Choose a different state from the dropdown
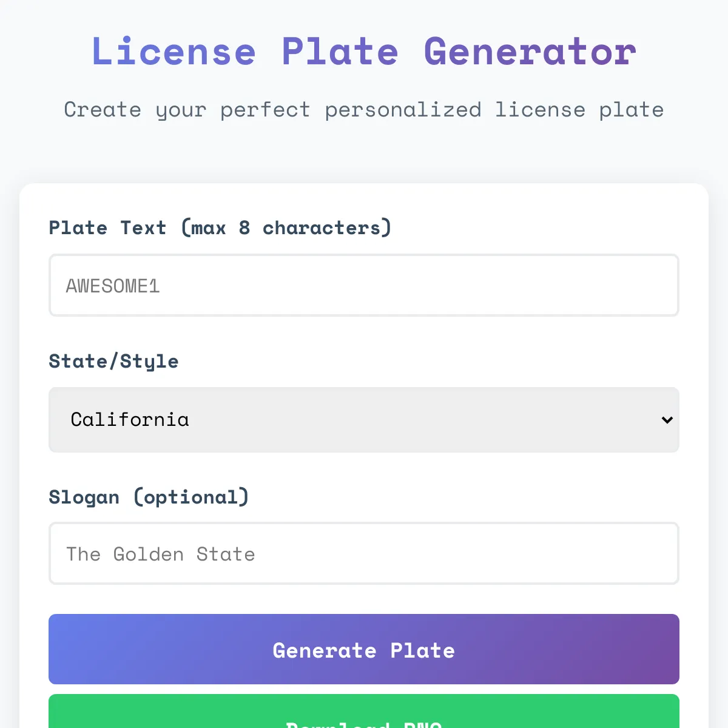 tap(364, 420)
